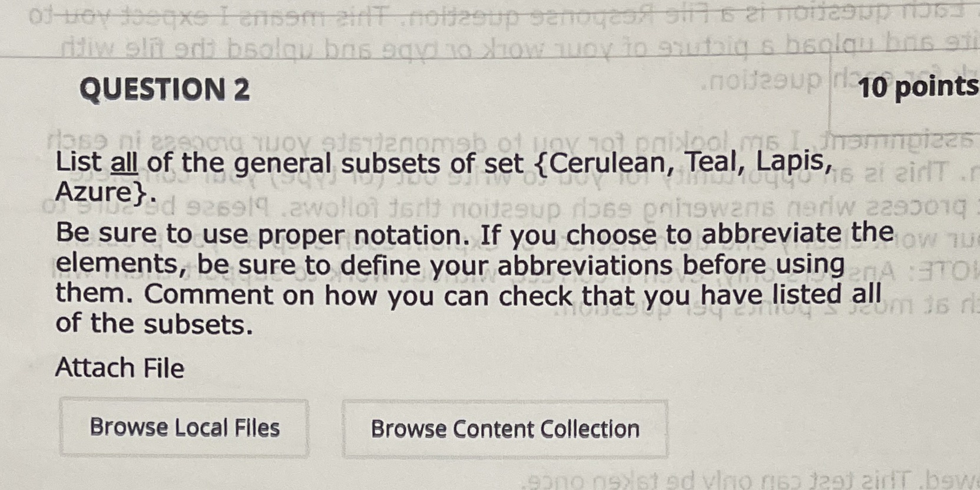Open local file browser for attachment upload
The image size is (980, 490).
[x=184, y=428]
